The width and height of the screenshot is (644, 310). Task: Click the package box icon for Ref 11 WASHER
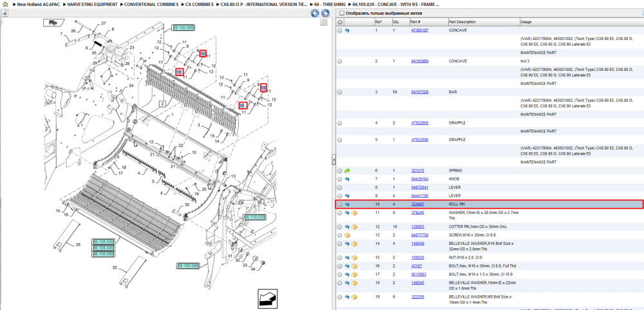pyautogui.click(x=354, y=213)
